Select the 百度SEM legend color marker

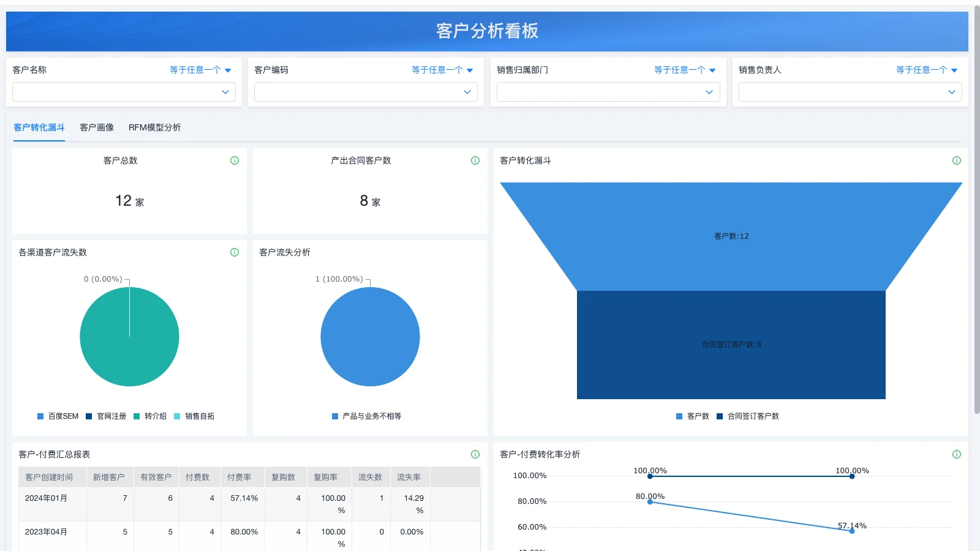(40, 416)
